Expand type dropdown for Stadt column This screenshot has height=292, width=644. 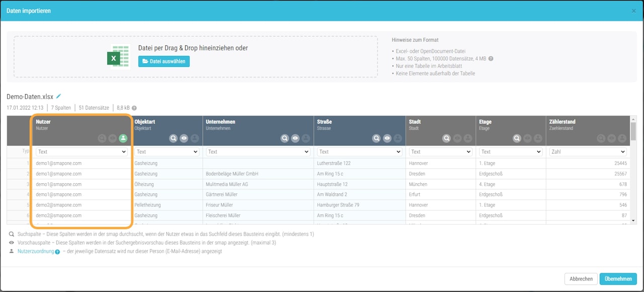tap(440, 152)
